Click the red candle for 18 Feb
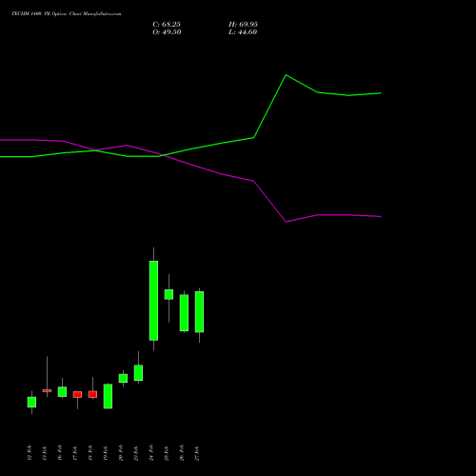 click(92, 394)
